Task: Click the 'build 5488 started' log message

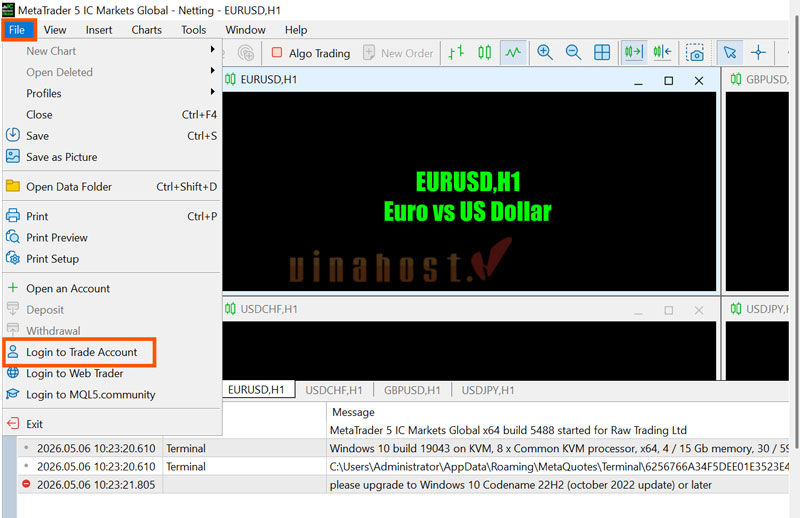Action: [508, 430]
